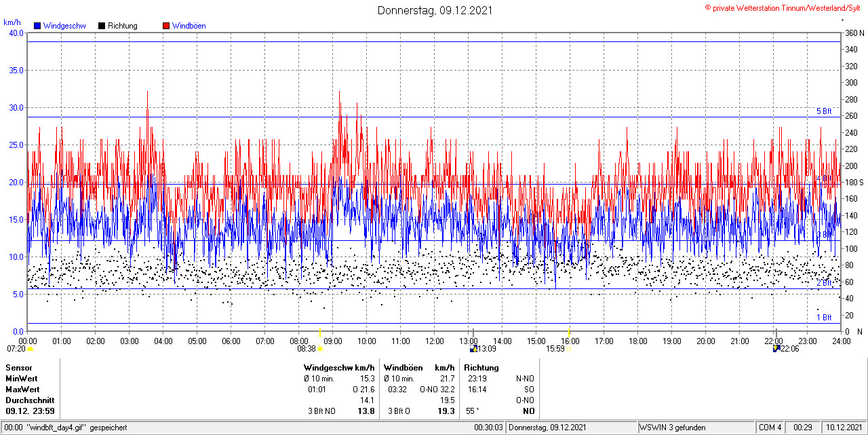Click the 360 N direction axis label
Screen dimensions: 868x435
pyautogui.click(x=854, y=33)
